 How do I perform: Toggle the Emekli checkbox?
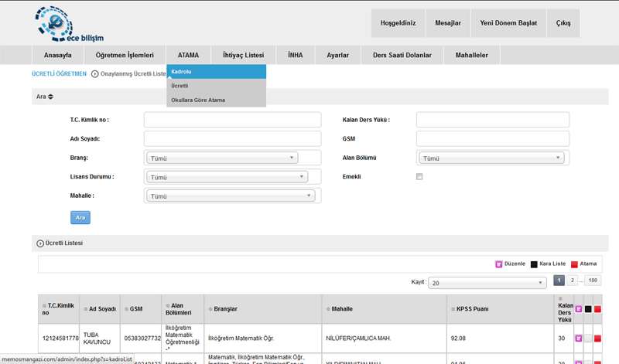(419, 177)
